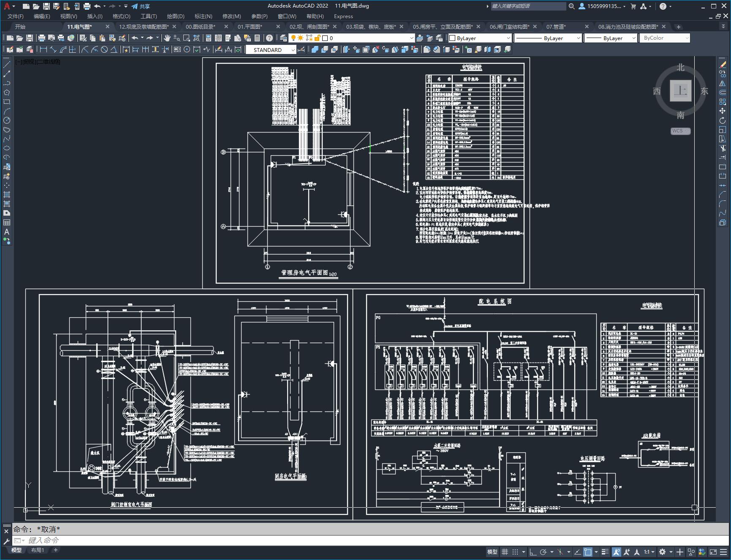Open the Plot printer icon in standard toolbar
Screen dimensions: 731x560
[x=42, y=38]
